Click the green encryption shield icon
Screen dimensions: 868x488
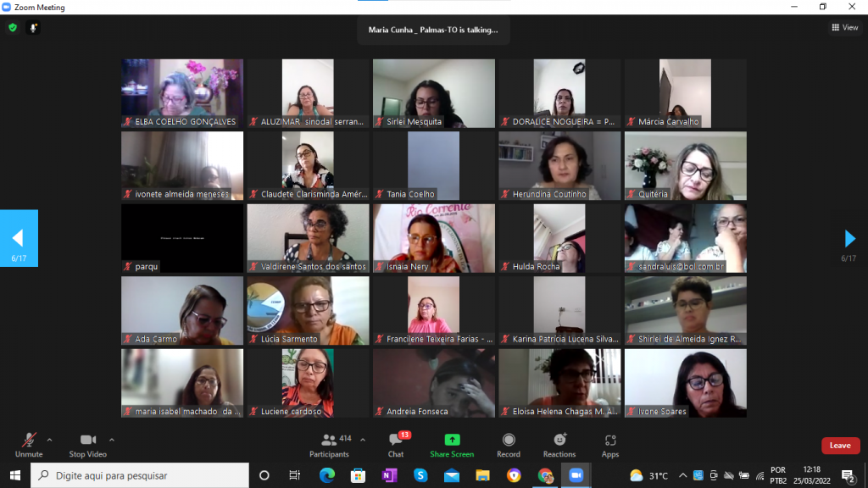(13, 27)
